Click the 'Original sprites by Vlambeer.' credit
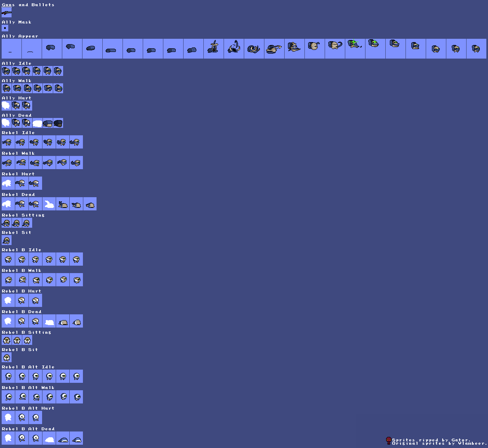This screenshot has width=488, height=448. [x=439, y=443]
